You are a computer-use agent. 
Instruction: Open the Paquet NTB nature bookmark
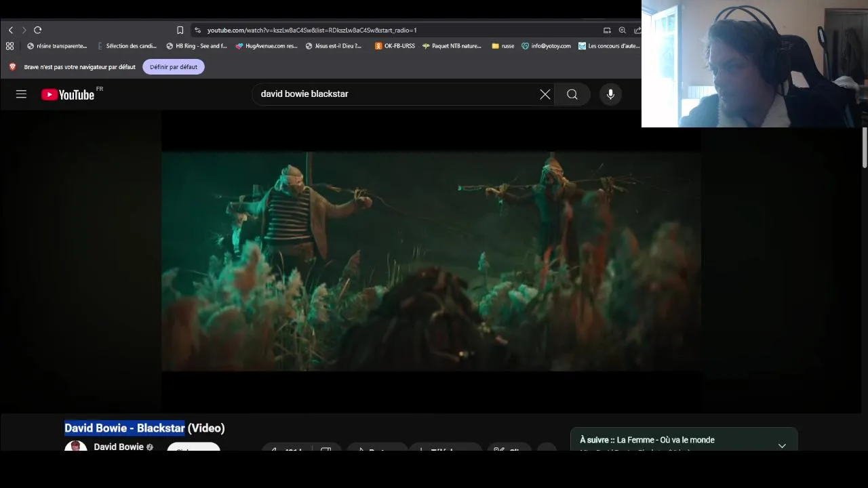coord(452,46)
